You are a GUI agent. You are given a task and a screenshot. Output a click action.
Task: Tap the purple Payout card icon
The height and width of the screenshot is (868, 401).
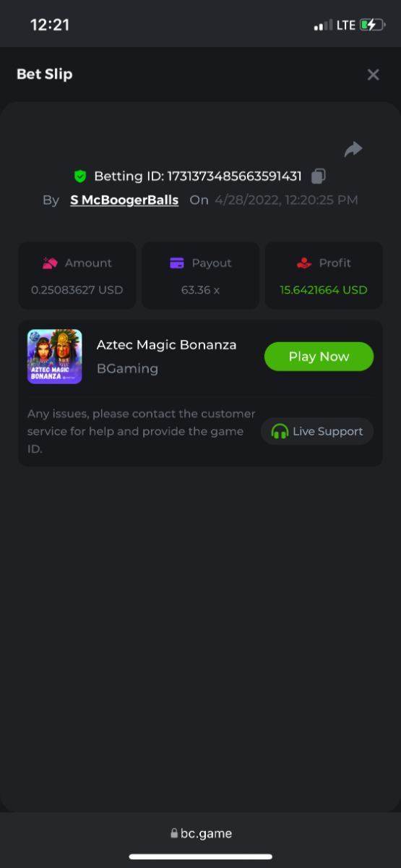(177, 263)
